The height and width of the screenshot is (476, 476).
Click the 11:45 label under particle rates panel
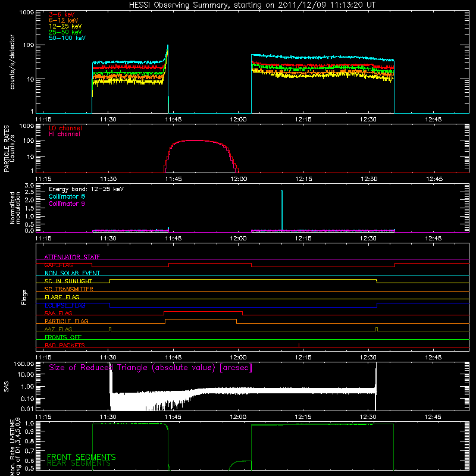tap(173, 179)
